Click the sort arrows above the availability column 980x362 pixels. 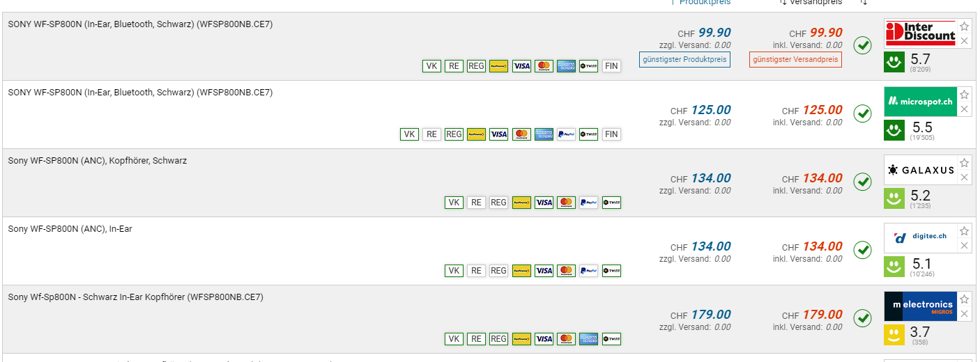(864, 2)
